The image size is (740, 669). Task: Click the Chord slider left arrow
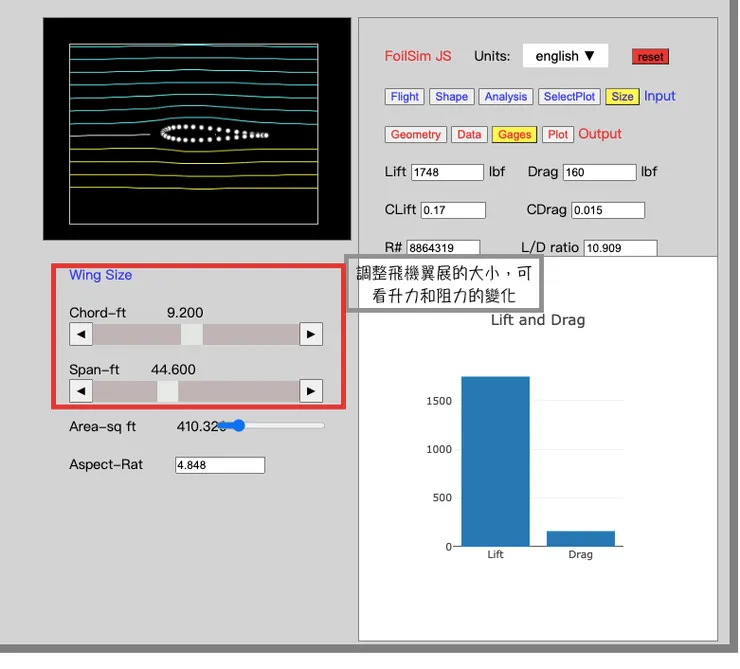pos(81,334)
